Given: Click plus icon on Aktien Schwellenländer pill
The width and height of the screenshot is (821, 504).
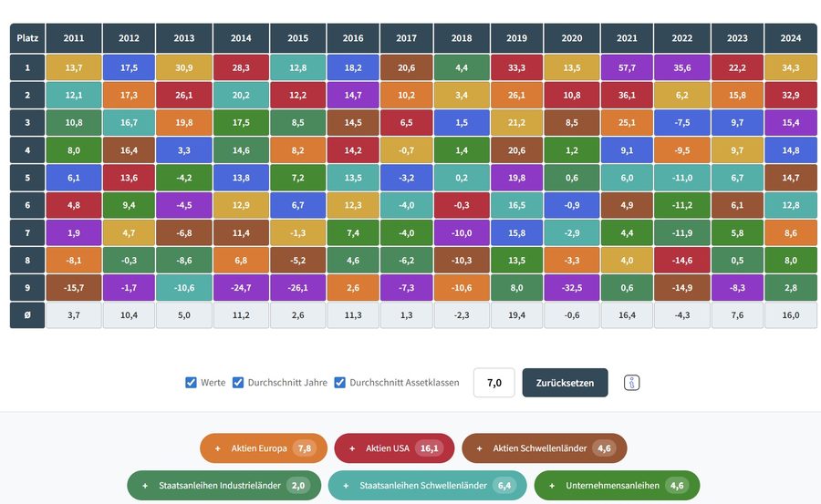Looking at the screenshot, I should (479, 448).
